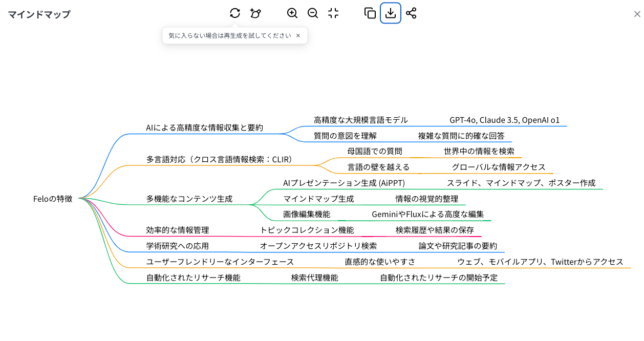Zoom in on the mind map
Viewport: 644px width, 341px height.
292,13
